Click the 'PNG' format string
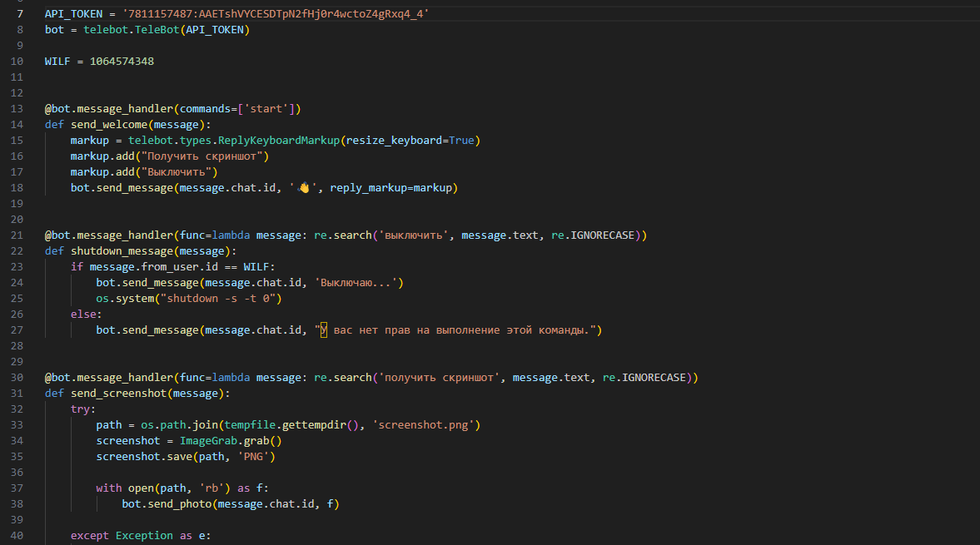 point(253,457)
